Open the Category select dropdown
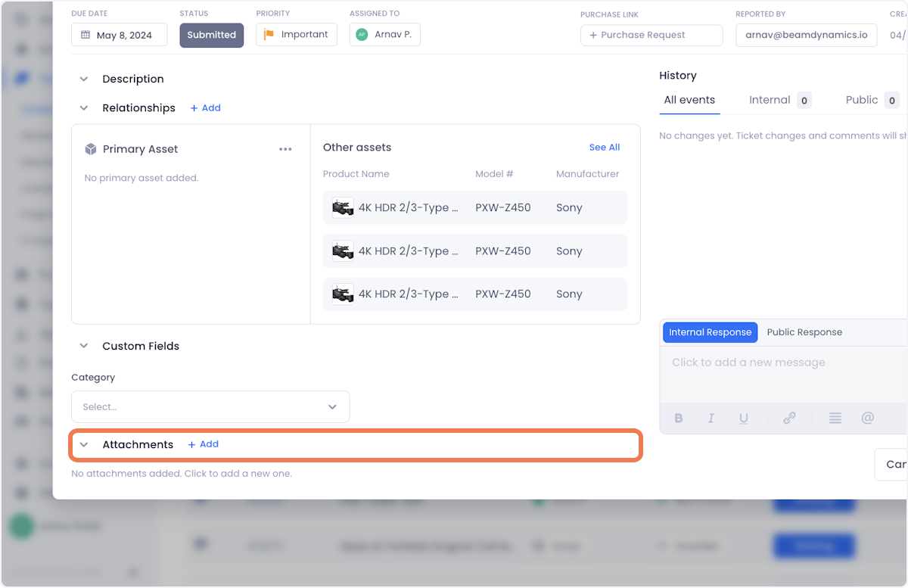This screenshot has height=588, width=908. [x=210, y=406]
